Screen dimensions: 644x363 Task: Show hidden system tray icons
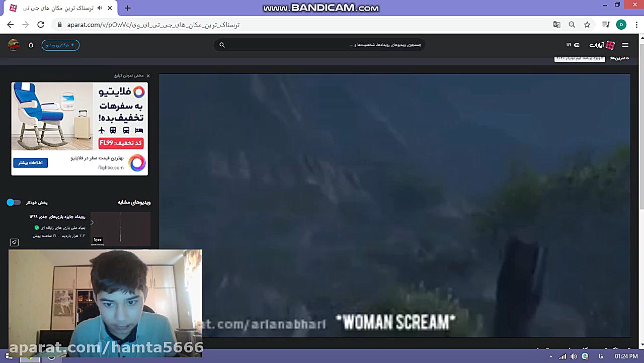tap(550, 356)
